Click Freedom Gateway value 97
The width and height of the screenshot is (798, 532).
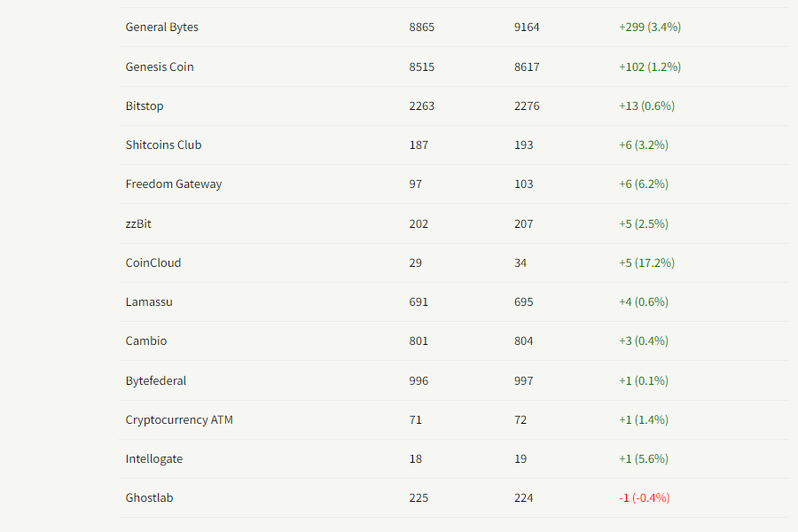[x=415, y=184]
